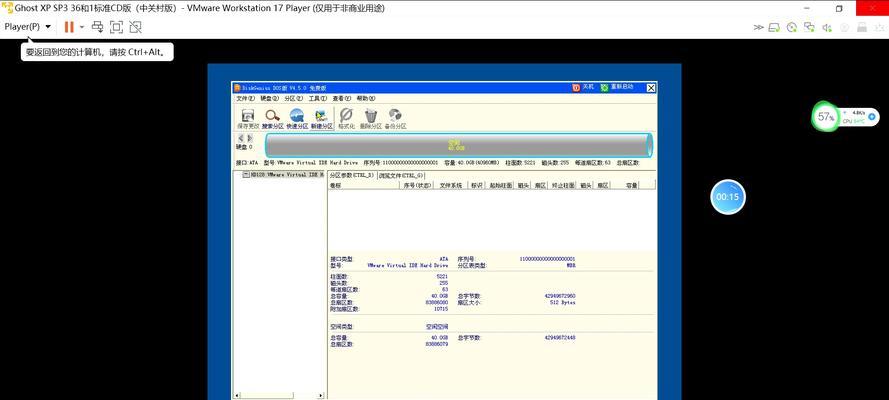Go to next disk with right arrow
Image resolution: width=889 pixels, height=400 pixels.
pos(249,138)
